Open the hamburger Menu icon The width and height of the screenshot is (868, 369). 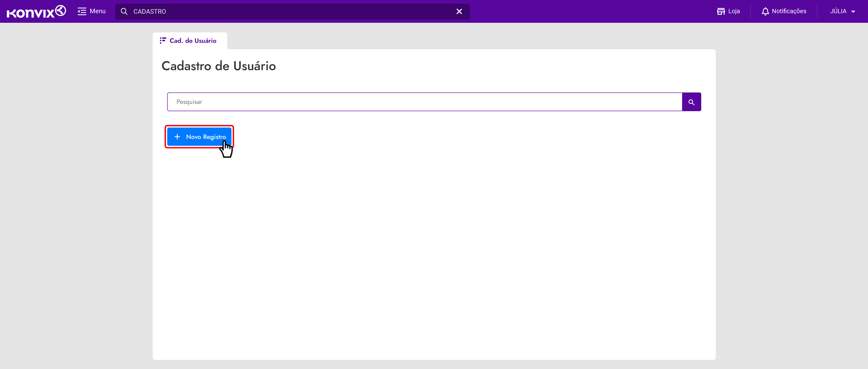(82, 11)
